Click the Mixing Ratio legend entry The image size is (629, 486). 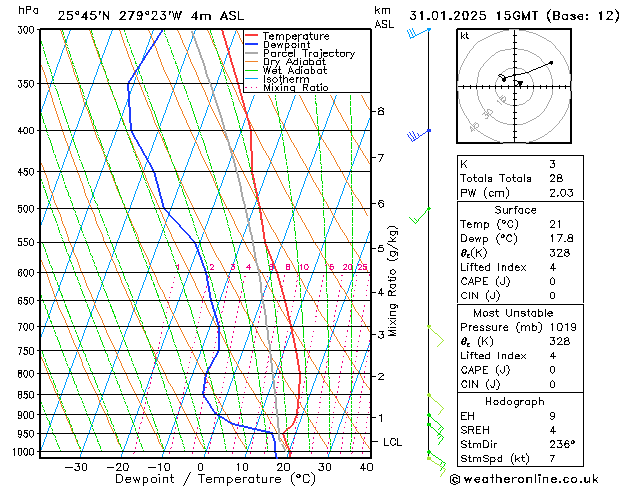coord(287,87)
